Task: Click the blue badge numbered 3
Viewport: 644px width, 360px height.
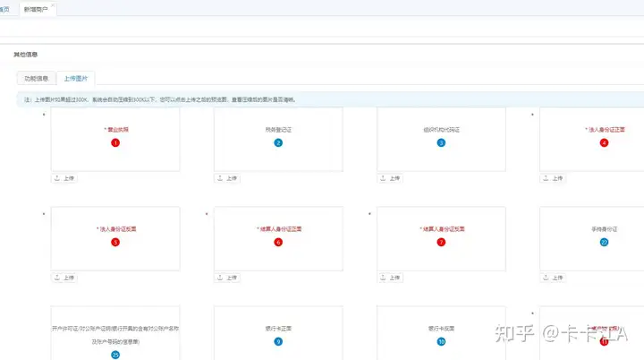Action: coord(441,142)
